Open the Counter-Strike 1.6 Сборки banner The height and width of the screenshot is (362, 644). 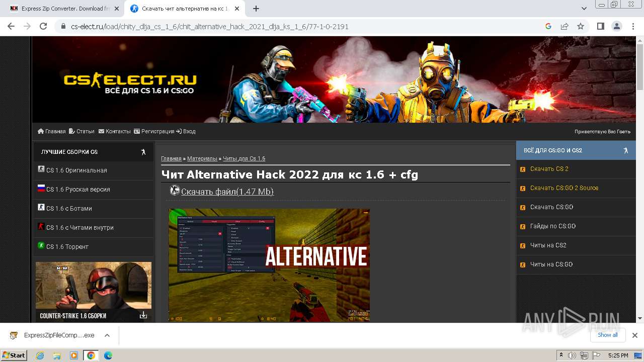[x=94, y=292]
